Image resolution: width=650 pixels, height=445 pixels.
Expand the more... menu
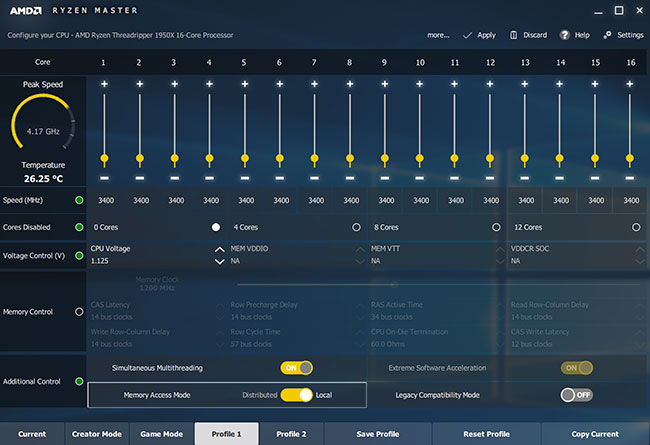click(438, 35)
